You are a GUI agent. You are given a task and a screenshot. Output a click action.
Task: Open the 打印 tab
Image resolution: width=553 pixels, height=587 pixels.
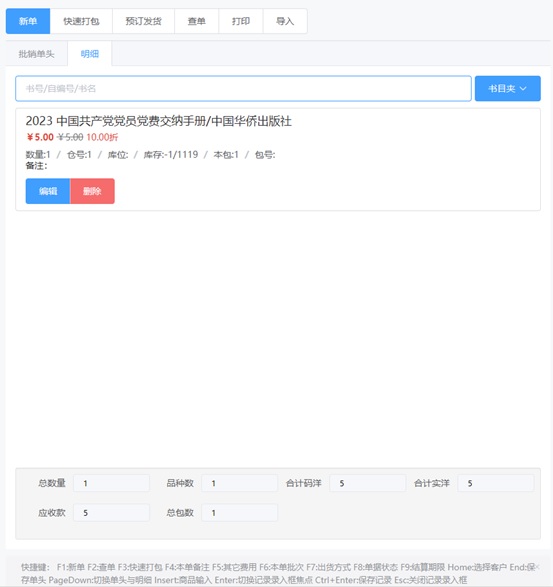click(241, 21)
